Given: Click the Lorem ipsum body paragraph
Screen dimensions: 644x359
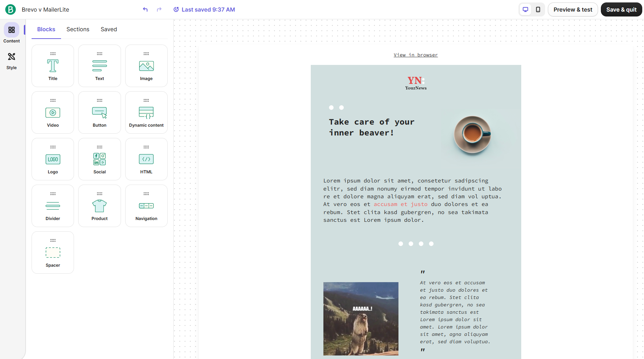Looking at the screenshot, I should click(412, 200).
